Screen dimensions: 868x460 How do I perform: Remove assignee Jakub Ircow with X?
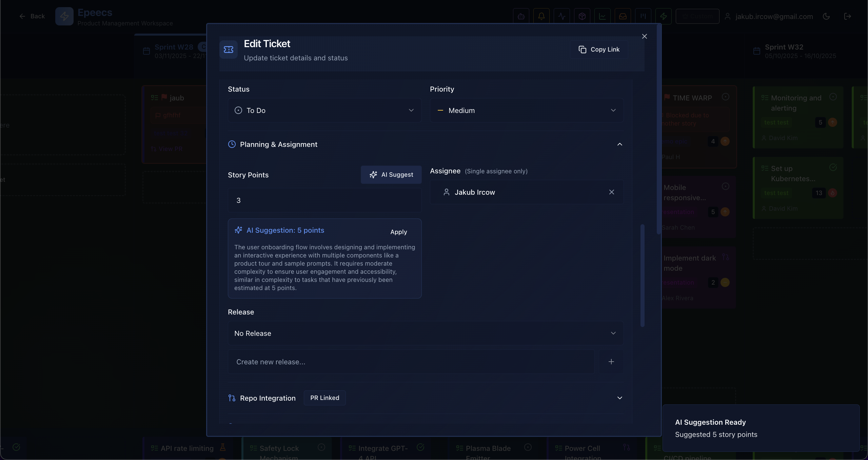611,192
